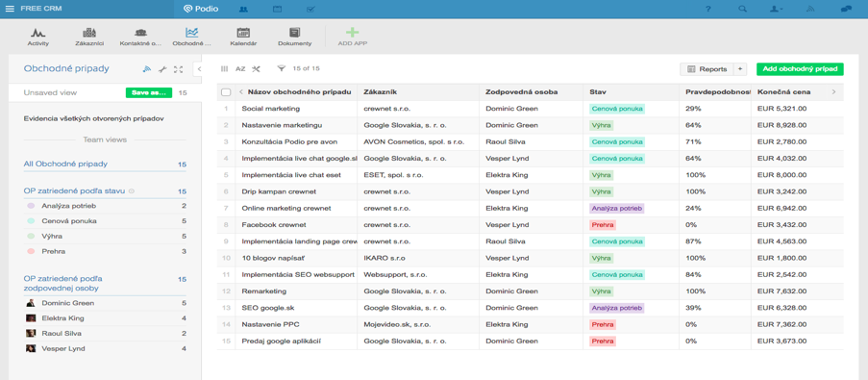This screenshot has width=868, height=380.
Task: Click the Reports button
Action: pos(707,69)
